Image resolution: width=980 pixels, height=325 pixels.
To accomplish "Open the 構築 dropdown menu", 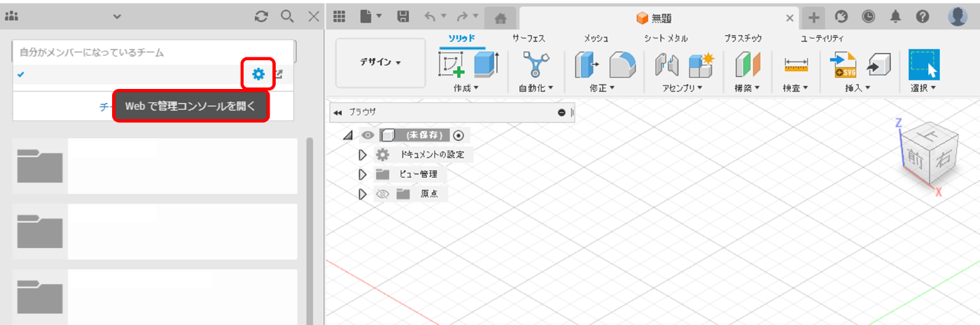I will click(x=748, y=88).
